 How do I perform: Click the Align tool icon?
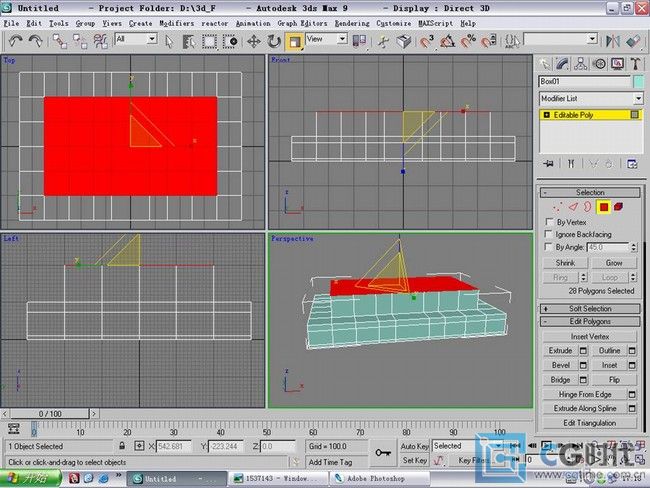point(633,41)
